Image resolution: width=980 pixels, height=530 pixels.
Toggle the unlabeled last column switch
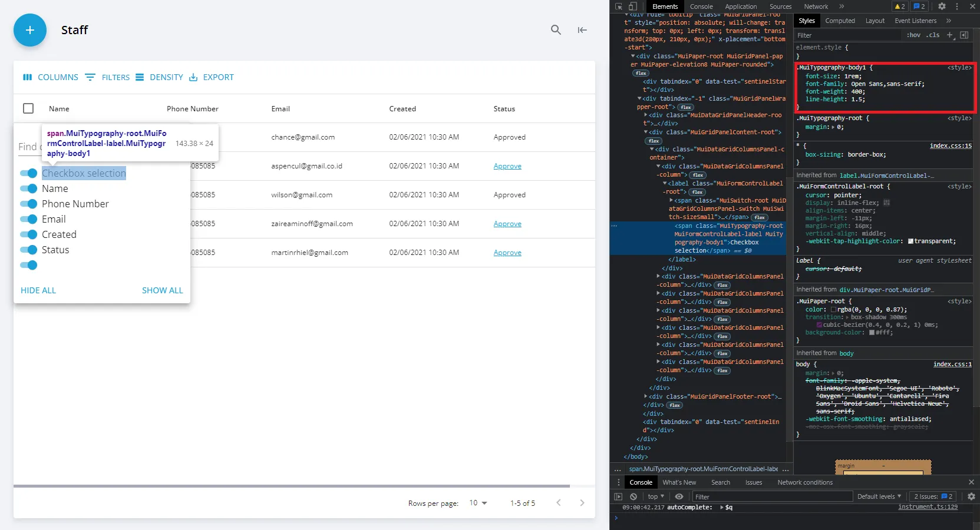coord(29,265)
